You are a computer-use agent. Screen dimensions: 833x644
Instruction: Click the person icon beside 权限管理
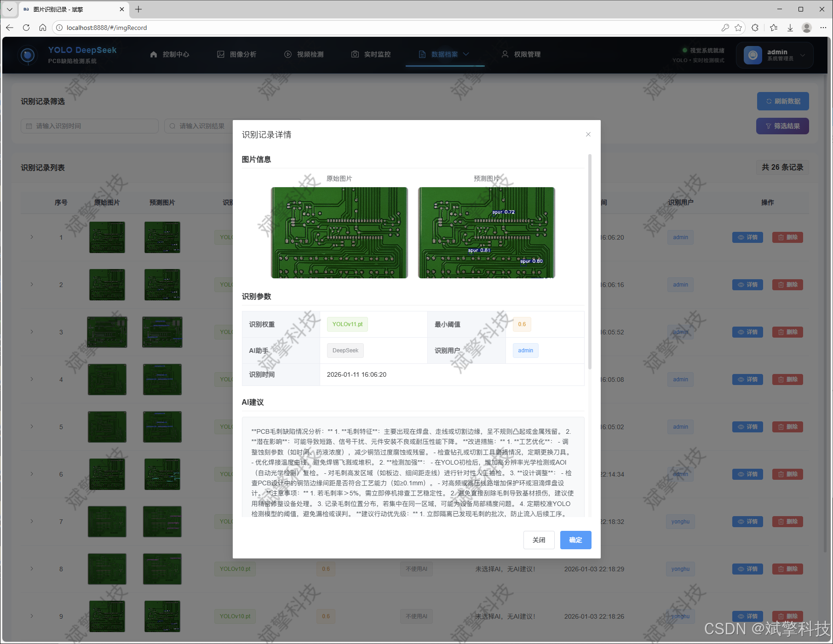[x=505, y=54]
